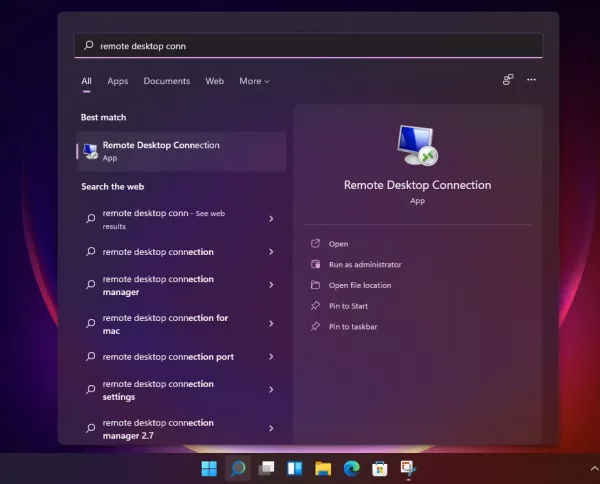Click the taskbar Search icon
The image size is (600, 484).
(x=238, y=468)
